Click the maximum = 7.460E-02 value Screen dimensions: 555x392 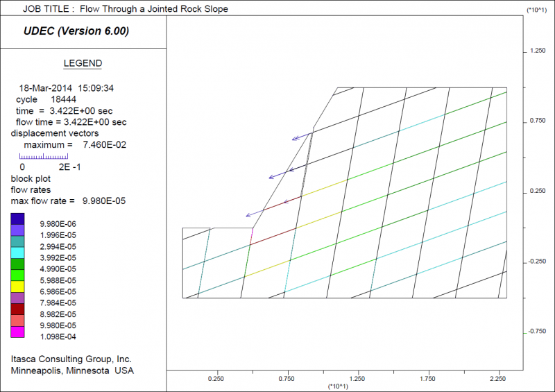[x=75, y=145]
